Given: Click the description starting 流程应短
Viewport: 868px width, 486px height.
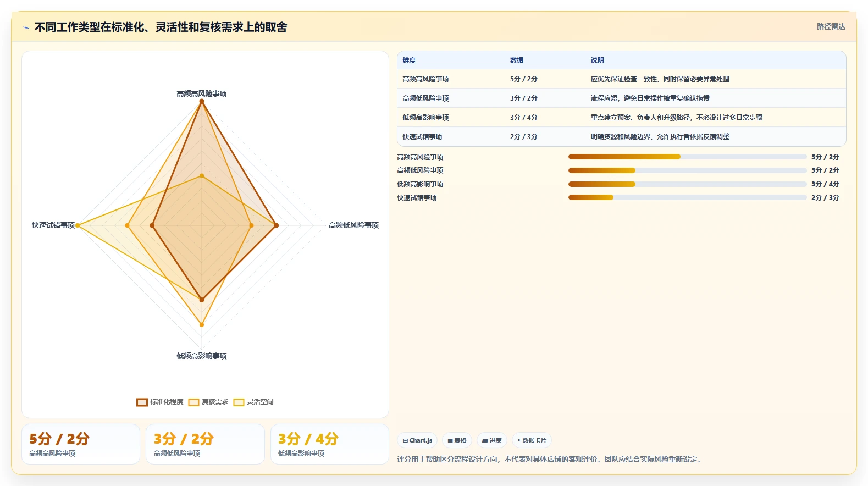Looking at the screenshot, I should [650, 98].
